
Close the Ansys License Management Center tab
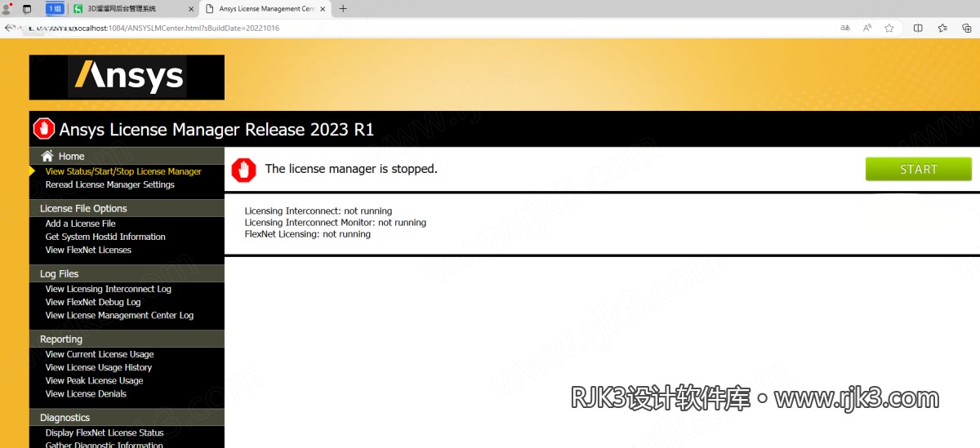point(324,9)
